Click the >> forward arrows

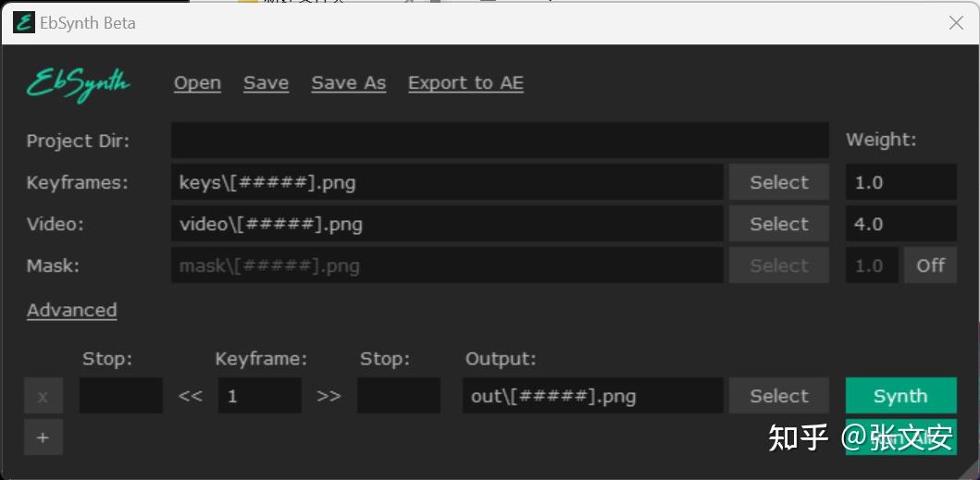(x=329, y=396)
